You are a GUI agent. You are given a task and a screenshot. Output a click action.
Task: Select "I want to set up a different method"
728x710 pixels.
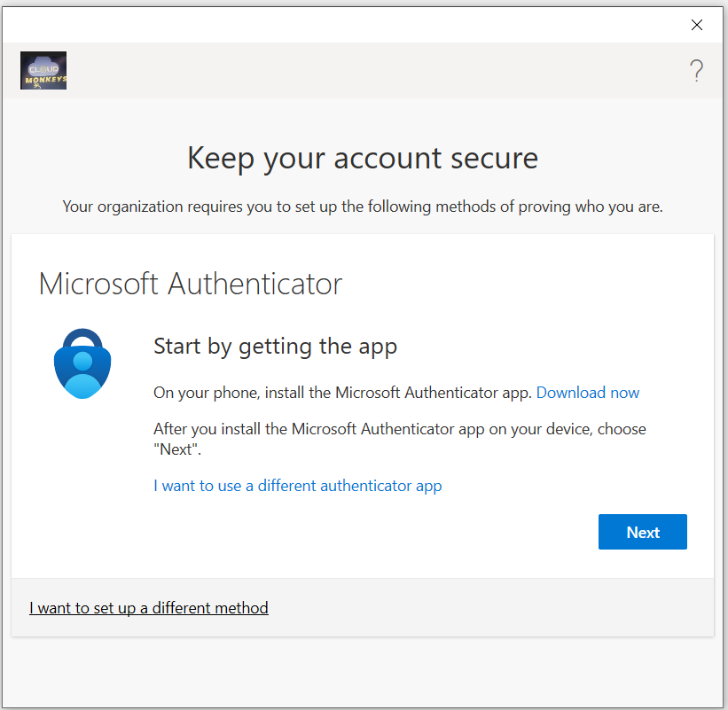[x=149, y=608]
